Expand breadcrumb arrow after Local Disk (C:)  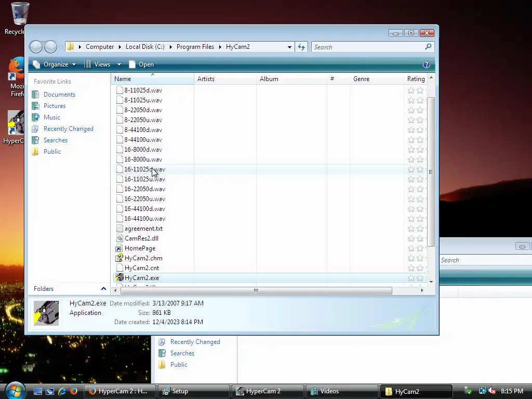[170, 47]
